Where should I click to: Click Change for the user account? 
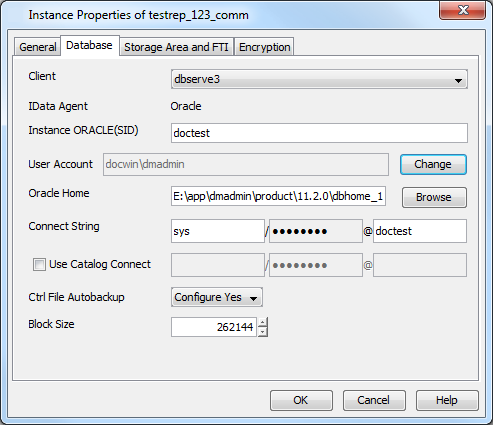[x=433, y=164]
